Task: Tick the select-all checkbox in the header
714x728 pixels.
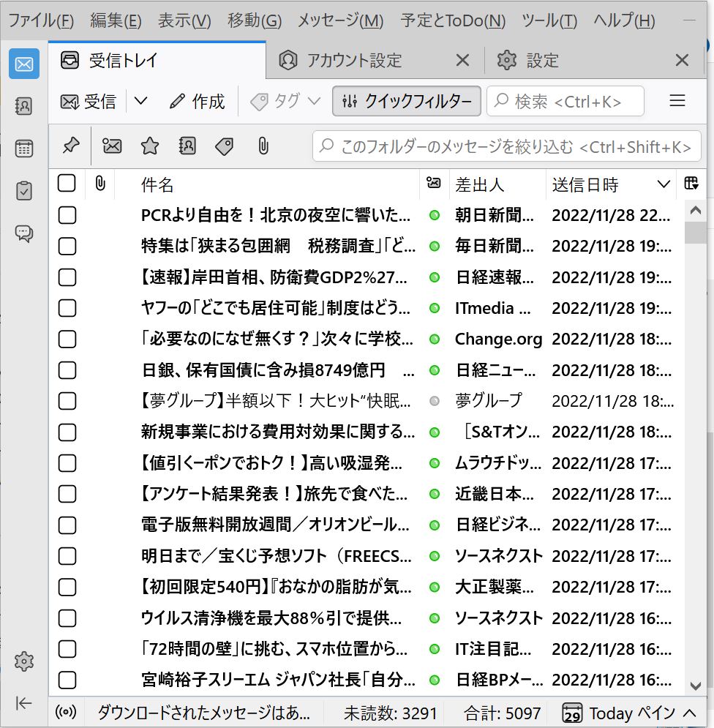Action: tap(67, 183)
